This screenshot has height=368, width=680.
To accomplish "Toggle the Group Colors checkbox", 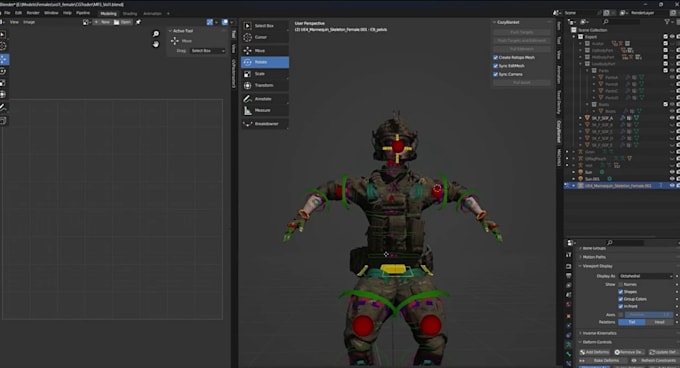I will [x=621, y=299].
